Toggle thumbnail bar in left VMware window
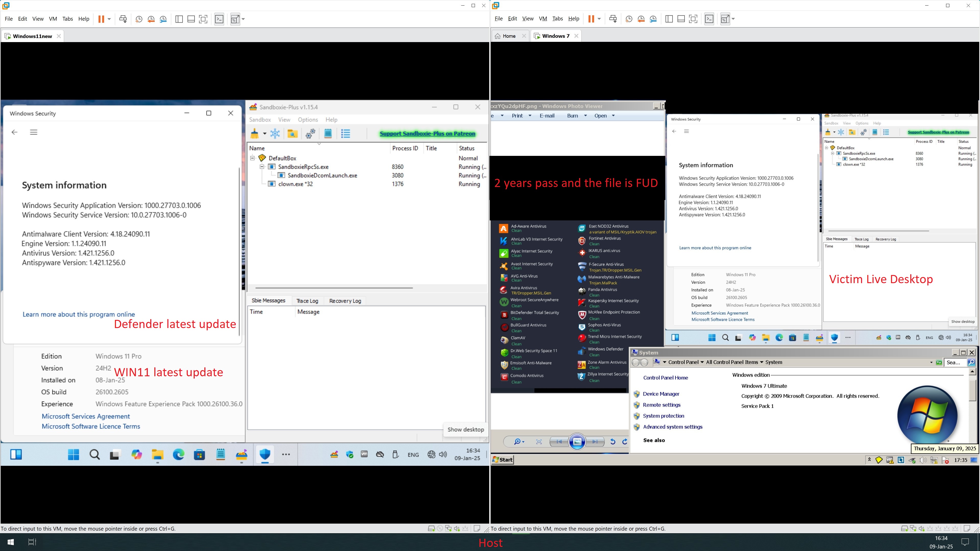Viewport: 980px width, 551px height. (191, 19)
